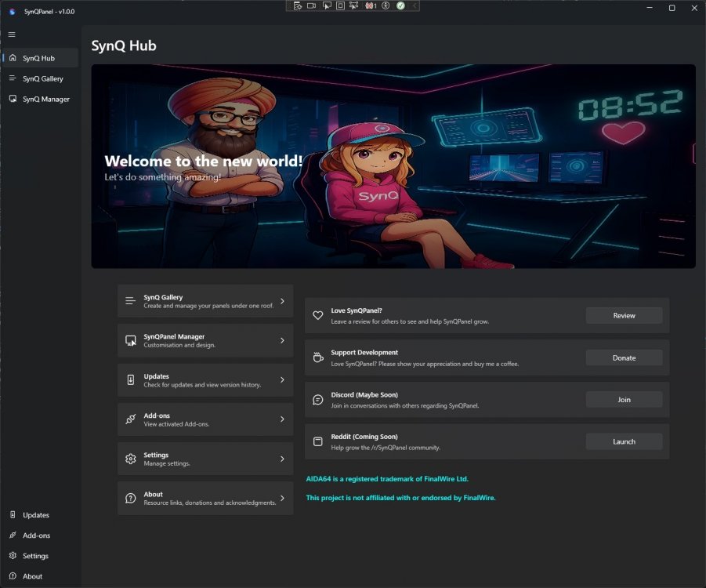Click the welcome banner image

coord(393,166)
